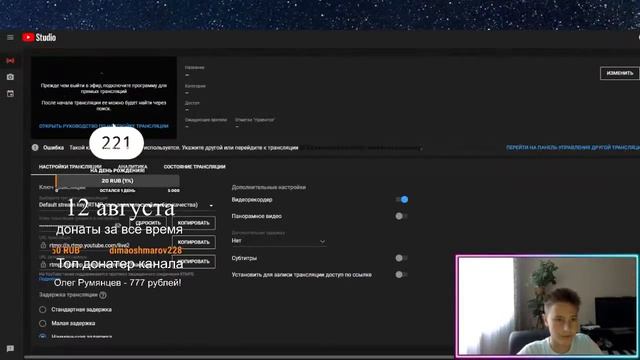Toggle the Видеорекордер switch
Image resolution: width=640 pixels, height=360 pixels.
coord(402,200)
